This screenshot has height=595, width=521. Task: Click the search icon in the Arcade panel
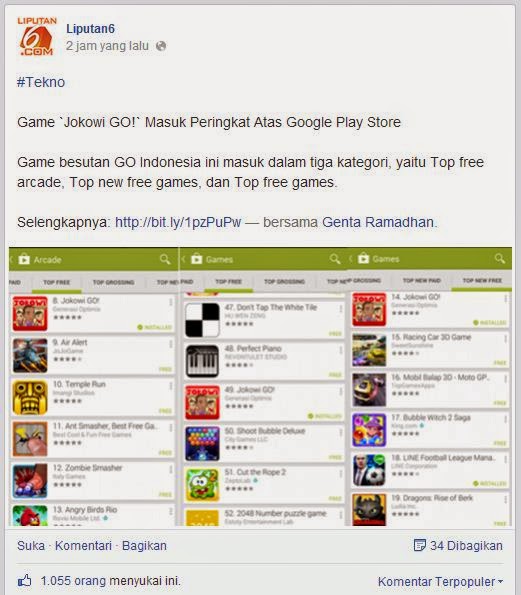pyautogui.click(x=165, y=260)
